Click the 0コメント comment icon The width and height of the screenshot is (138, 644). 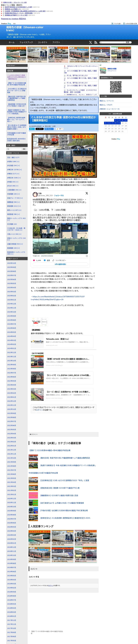click(x=31, y=434)
